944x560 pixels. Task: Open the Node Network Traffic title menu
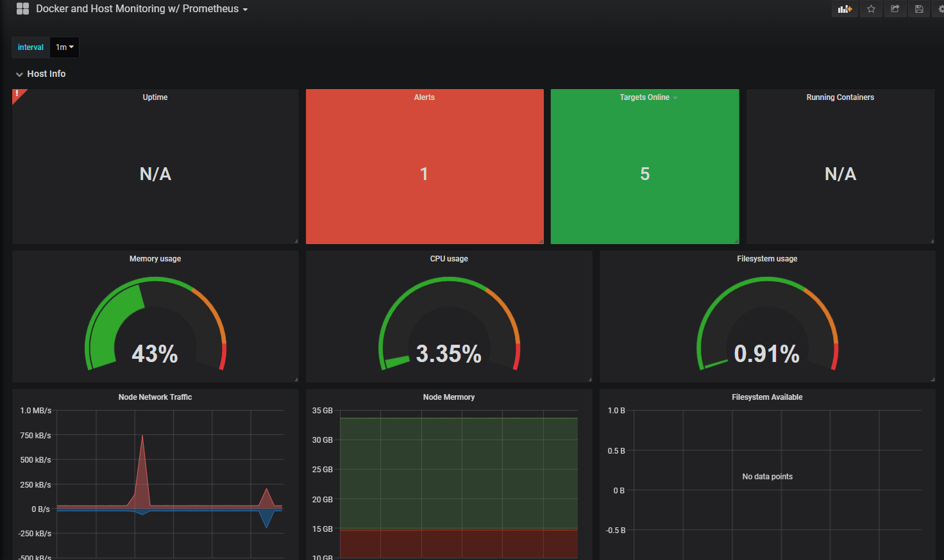coord(155,397)
